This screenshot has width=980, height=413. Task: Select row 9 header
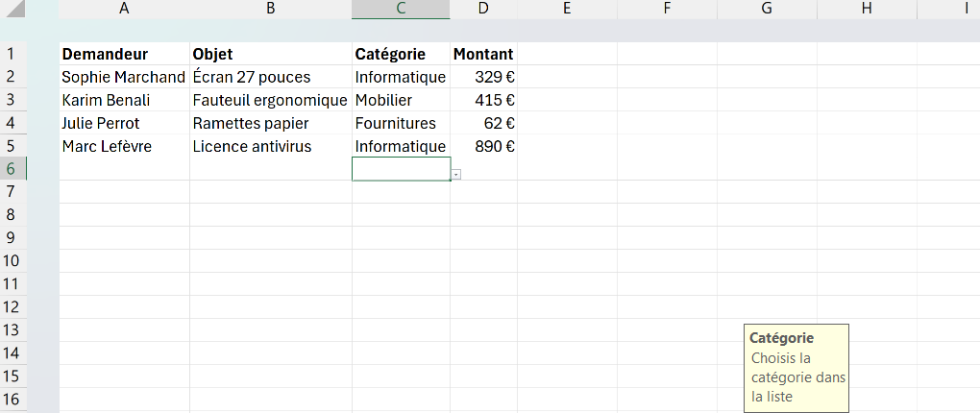point(13,238)
